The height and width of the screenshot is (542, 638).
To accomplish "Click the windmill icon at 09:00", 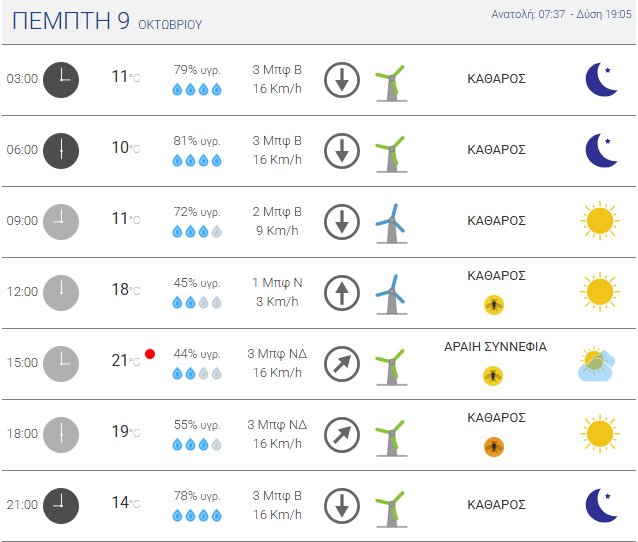I will click(390, 222).
